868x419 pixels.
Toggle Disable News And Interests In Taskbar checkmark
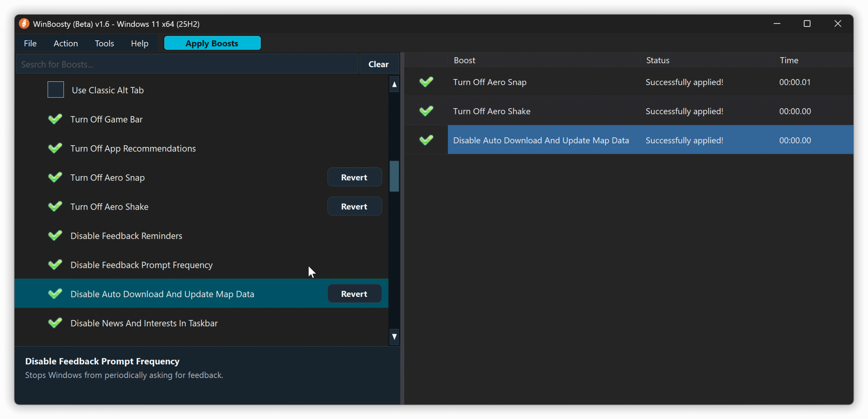click(x=55, y=323)
